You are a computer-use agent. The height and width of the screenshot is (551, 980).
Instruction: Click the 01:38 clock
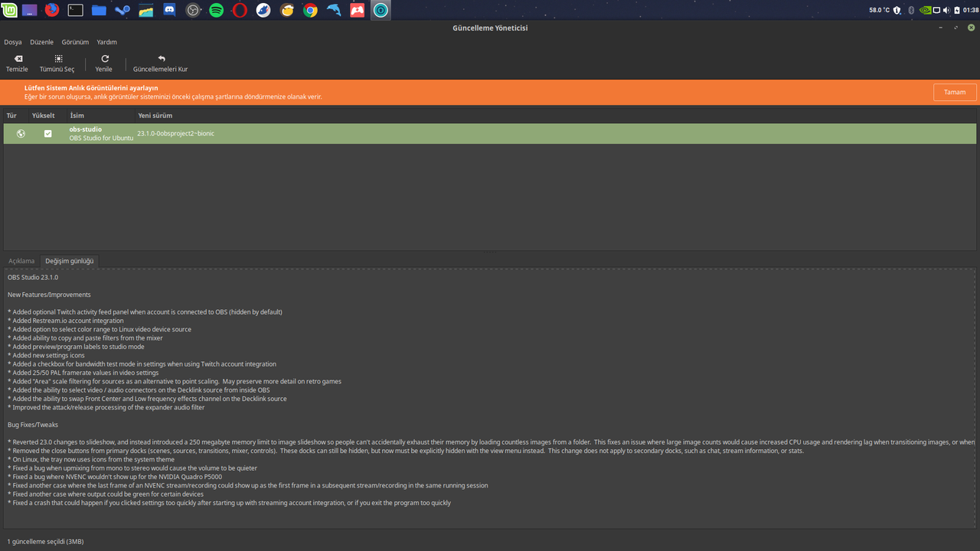tap(971, 10)
